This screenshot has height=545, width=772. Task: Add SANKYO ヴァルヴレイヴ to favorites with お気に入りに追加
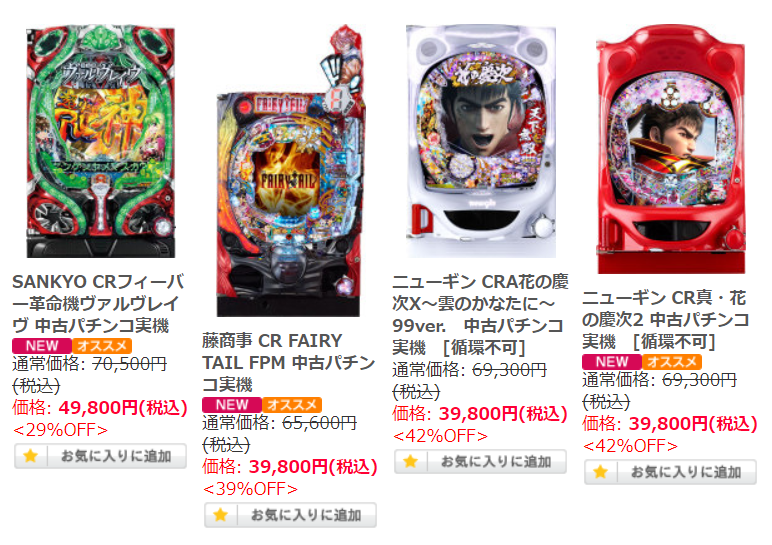[100, 456]
